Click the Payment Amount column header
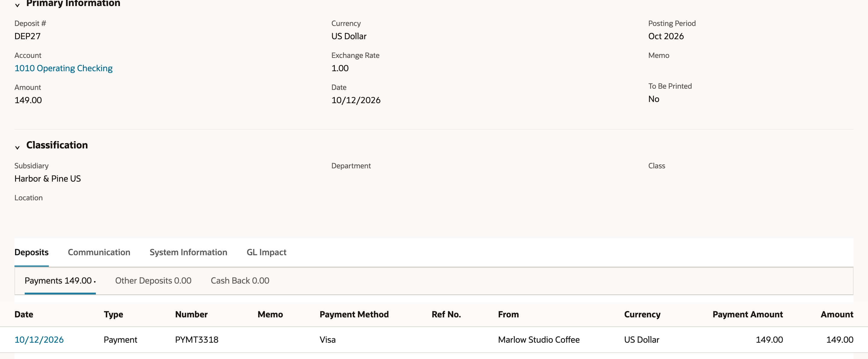 748,314
